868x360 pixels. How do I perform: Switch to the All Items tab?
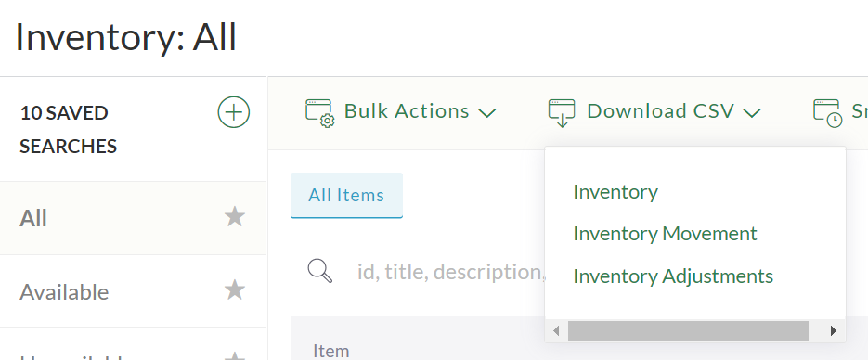[x=346, y=195]
